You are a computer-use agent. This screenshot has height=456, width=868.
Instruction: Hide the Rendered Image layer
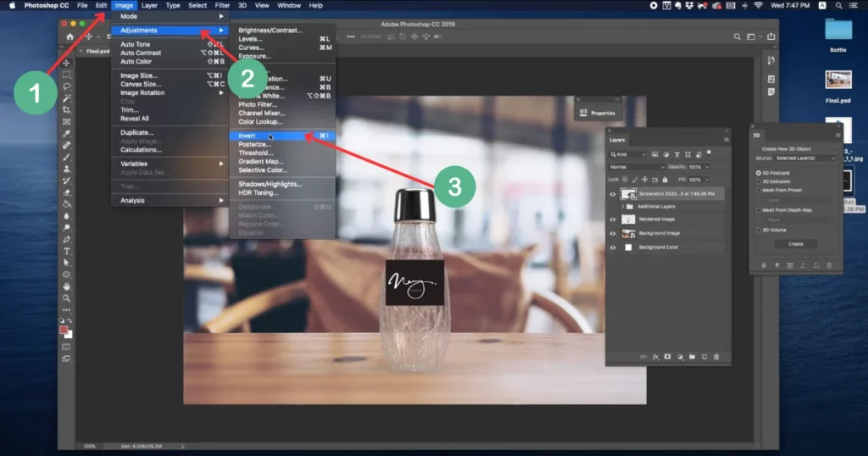click(613, 220)
